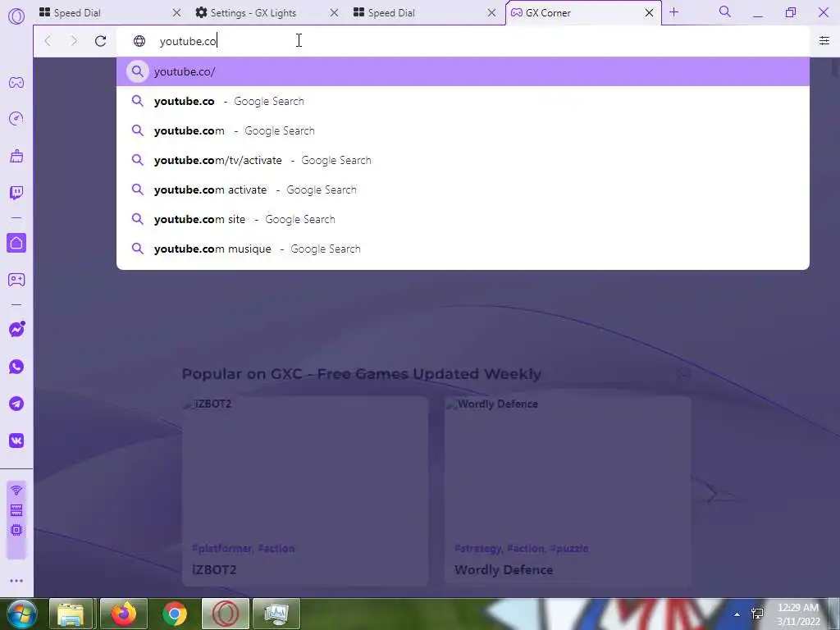Open a new tab with plus button
Screen dimensions: 840x630
pyautogui.click(x=674, y=12)
